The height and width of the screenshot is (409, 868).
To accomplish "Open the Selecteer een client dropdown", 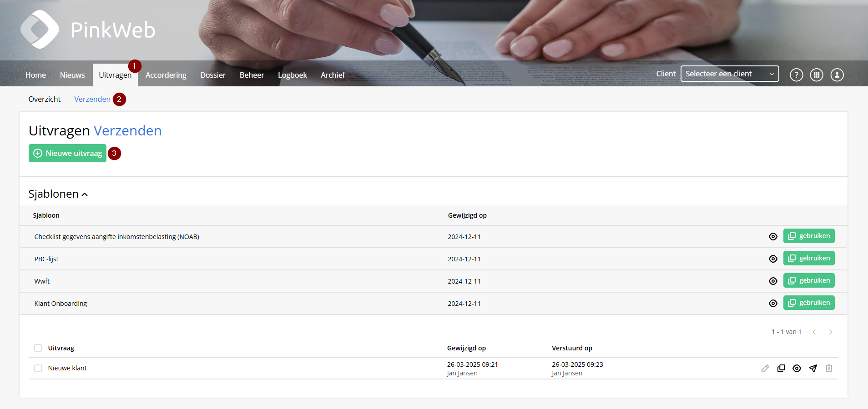I will pyautogui.click(x=730, y=74).
